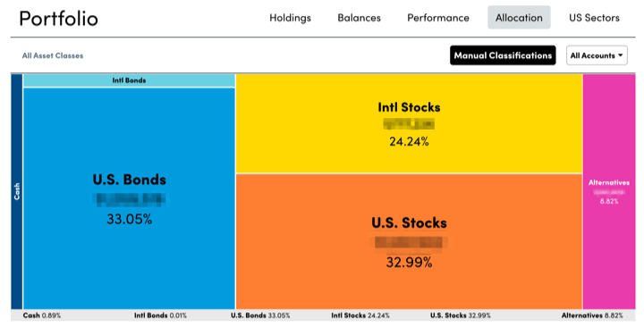
Task: Expand the All Accounts dropdown
Action: coord(597,55)
